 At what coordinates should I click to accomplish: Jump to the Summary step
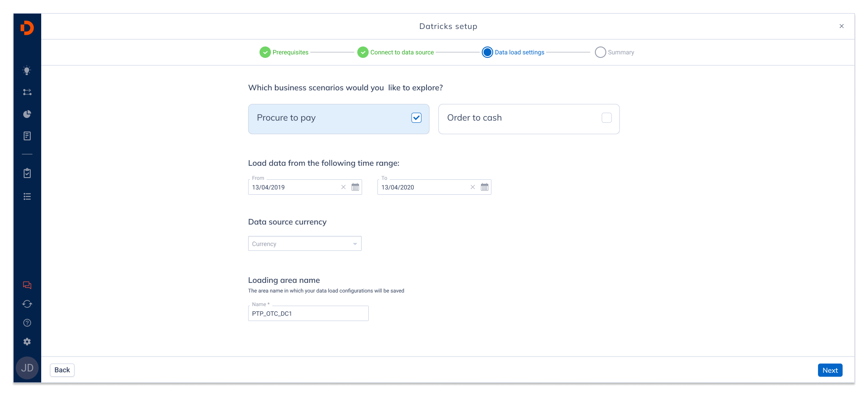coord(615,52)
